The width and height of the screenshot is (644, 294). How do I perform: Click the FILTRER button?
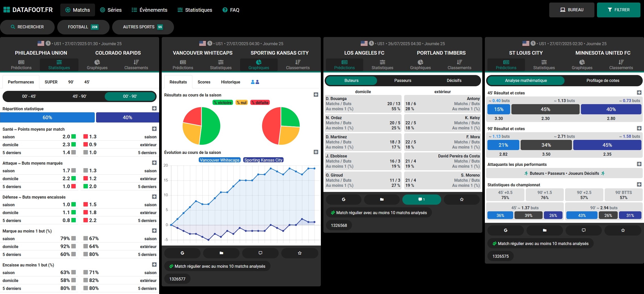point(618,10)
